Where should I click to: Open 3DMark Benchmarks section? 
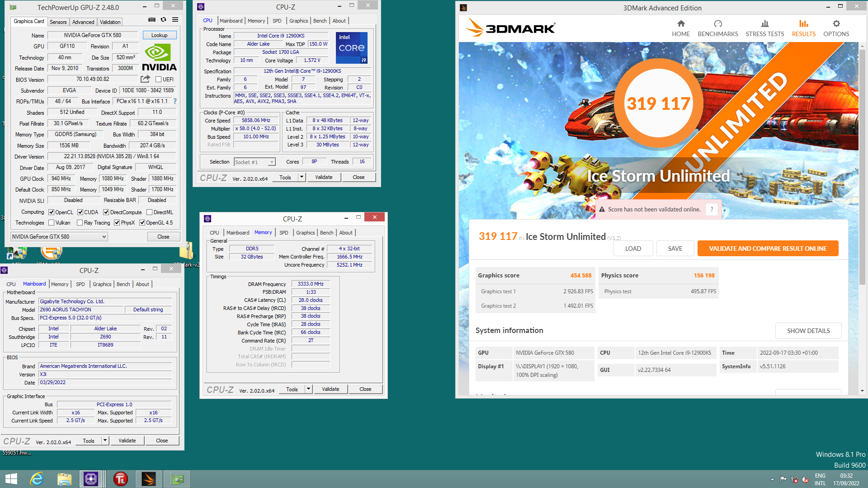[x=718, y=28]
